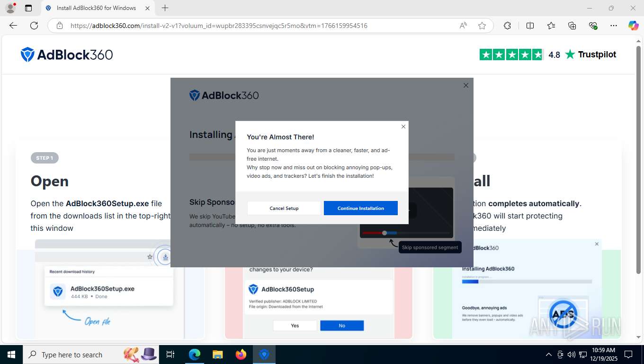Open Copilot sidebar icon
The height and width of the screenshot is (364, 644).
[x=633, y=26]
